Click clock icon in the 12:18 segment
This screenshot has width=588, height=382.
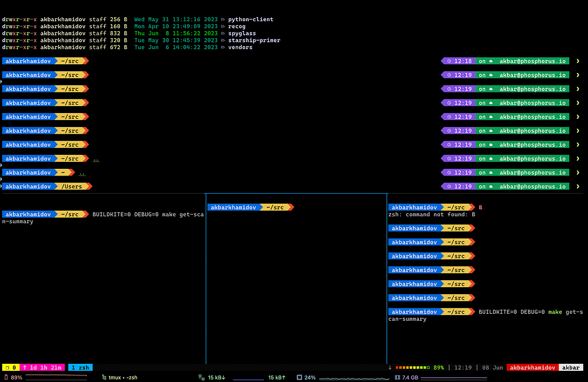449,61
